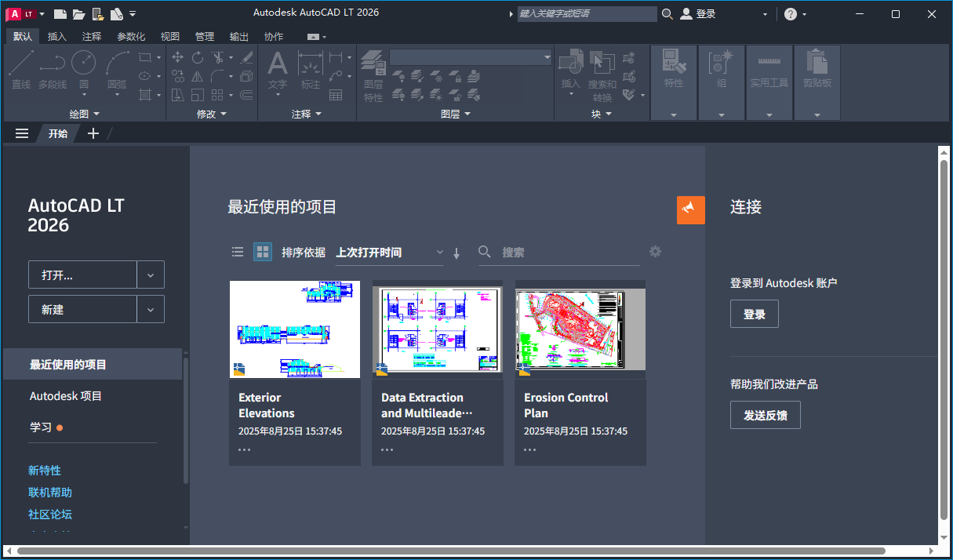Select the Erase tool icon in Modify panel

pos(246,57)
